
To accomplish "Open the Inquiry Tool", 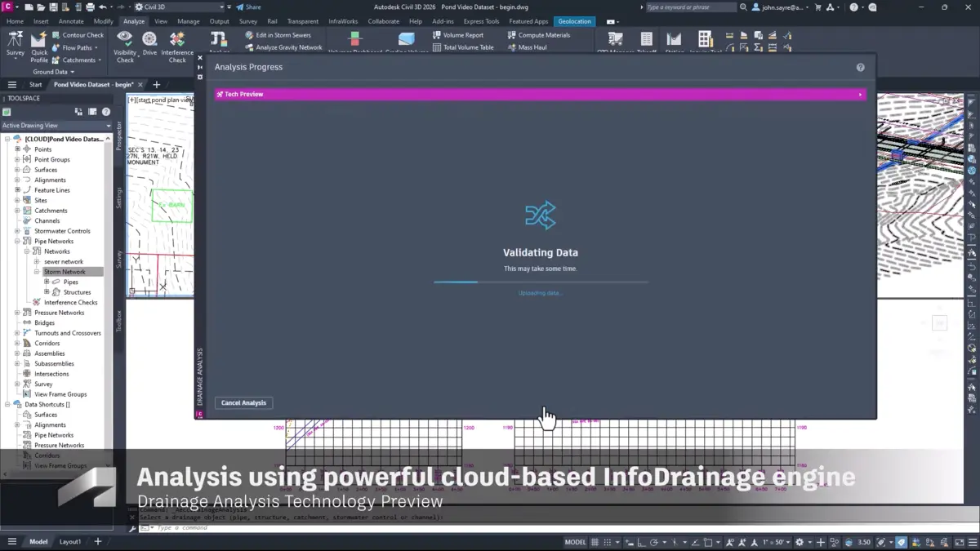I will click(705, 42).
